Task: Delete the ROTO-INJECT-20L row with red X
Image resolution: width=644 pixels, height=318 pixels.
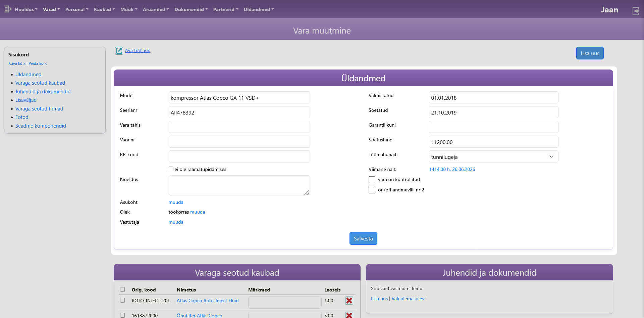Action: (349, 301)
